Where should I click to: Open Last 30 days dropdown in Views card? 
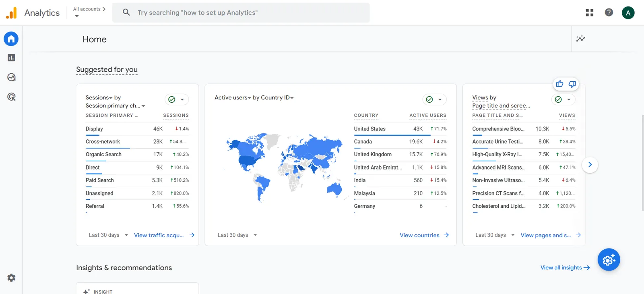point(495,235)
